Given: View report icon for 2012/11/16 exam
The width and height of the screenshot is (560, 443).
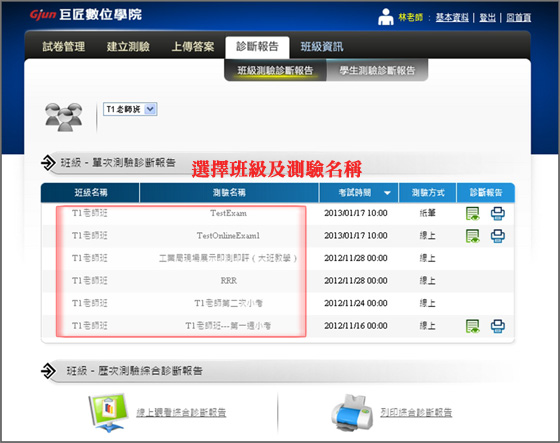Looking at the screenshot, I should [x=472, y=326].
